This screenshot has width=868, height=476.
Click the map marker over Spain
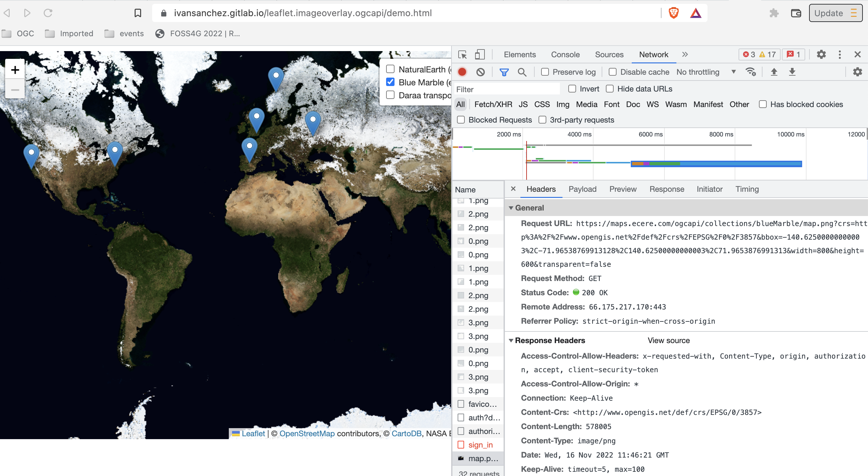(x=249, y=150)
